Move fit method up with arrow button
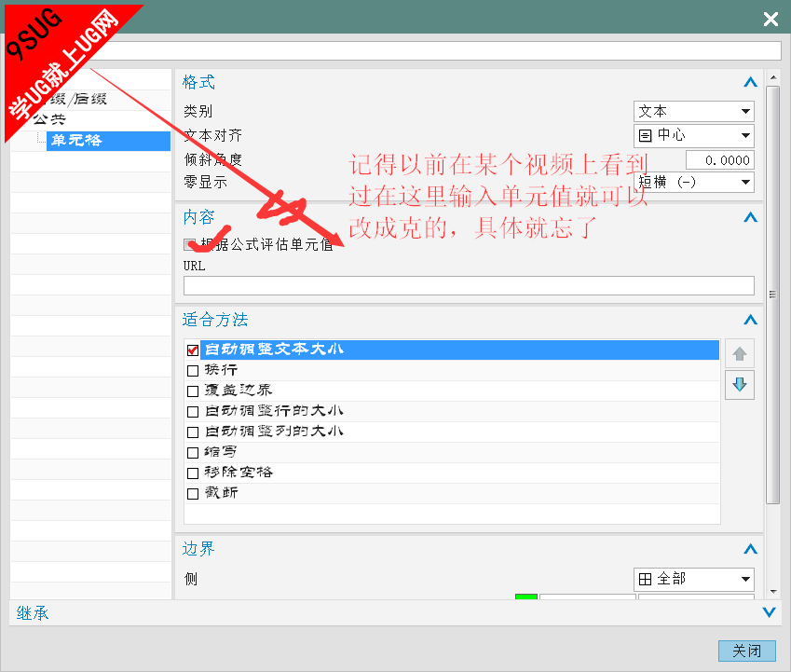The image size is (791, 672). 739,353
